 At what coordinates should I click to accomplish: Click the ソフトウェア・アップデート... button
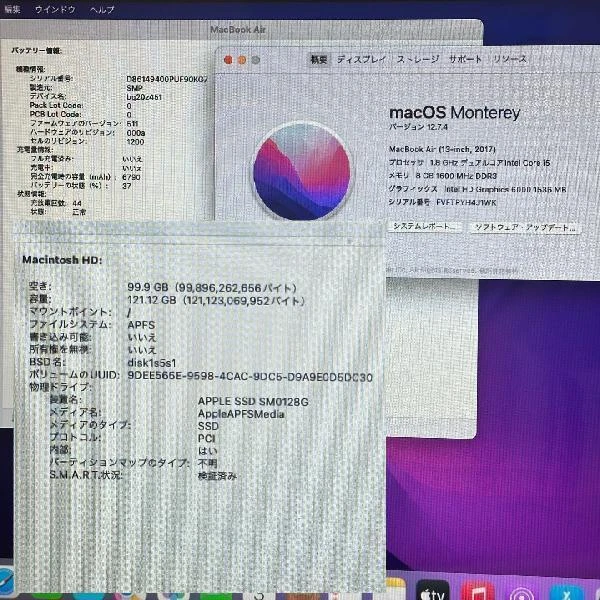click(x=525, y=228)
